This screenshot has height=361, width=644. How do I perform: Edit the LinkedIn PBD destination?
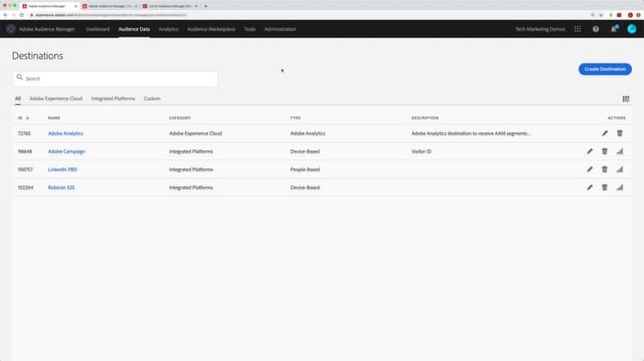(x=590, y=170)
